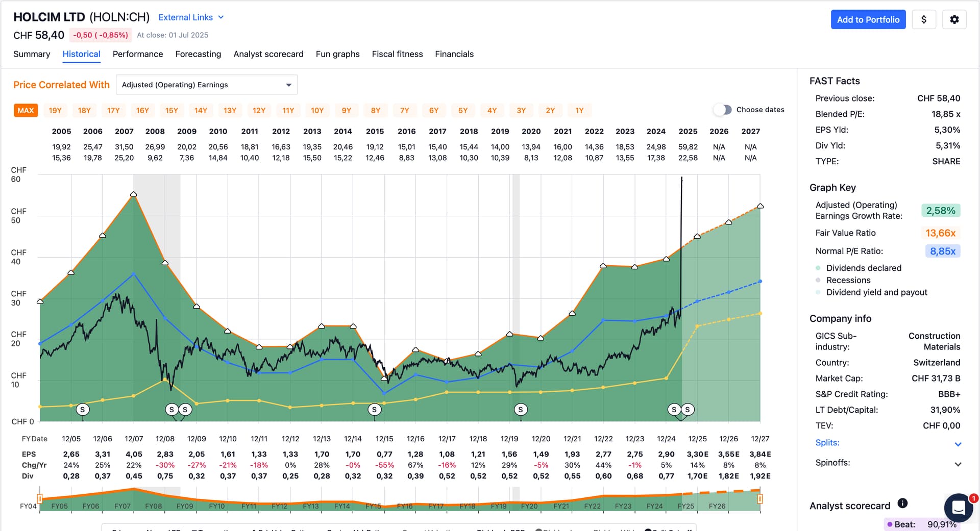The width and height of the screenshot is (980, 531).
Task: Select the 15Y time range
Action: 171,110
